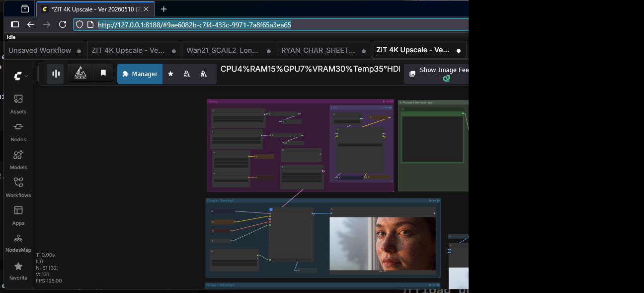The width and height of the screenshot is (644, 293).
Task: Toggle the Lora group eye icon
Action: click(391, 107)
